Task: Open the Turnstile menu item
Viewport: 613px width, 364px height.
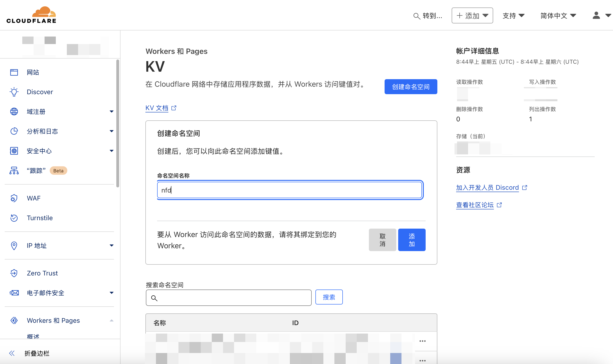Action: pos(40,218)
